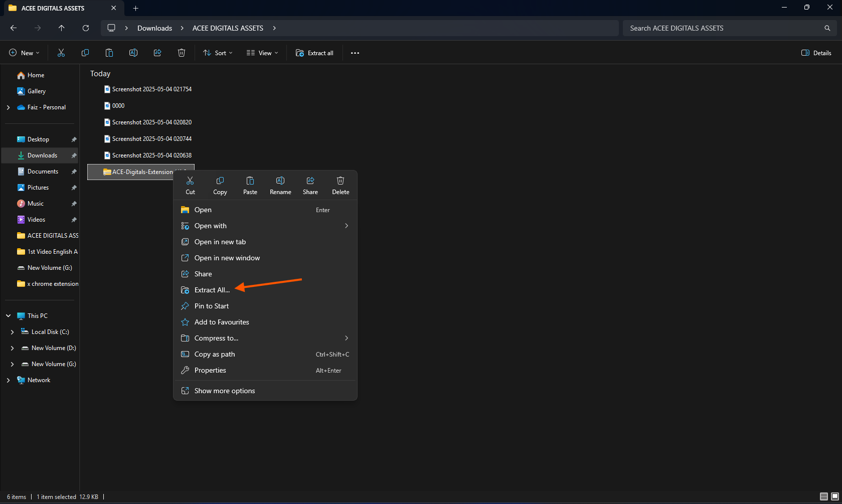This screenshot has width=842, height=504.
Task: Click the toolbar Share icon
Action: point(157,53)
